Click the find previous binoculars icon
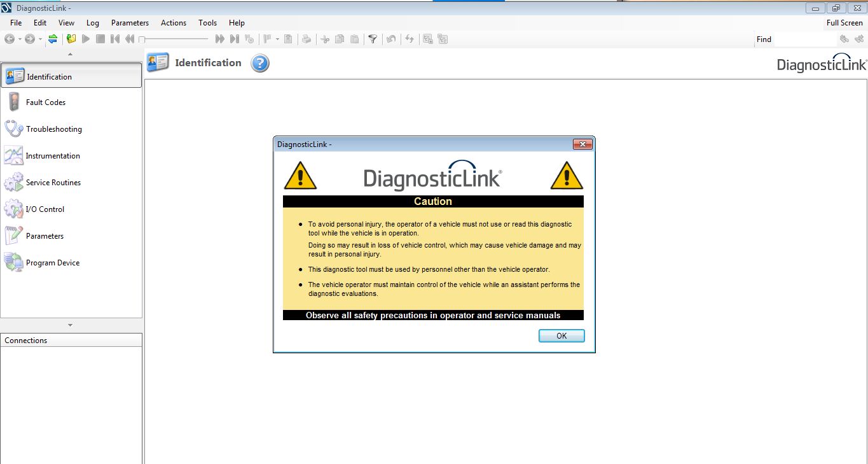The height and width of the screenshot is (464, 868). click(844, 39)
